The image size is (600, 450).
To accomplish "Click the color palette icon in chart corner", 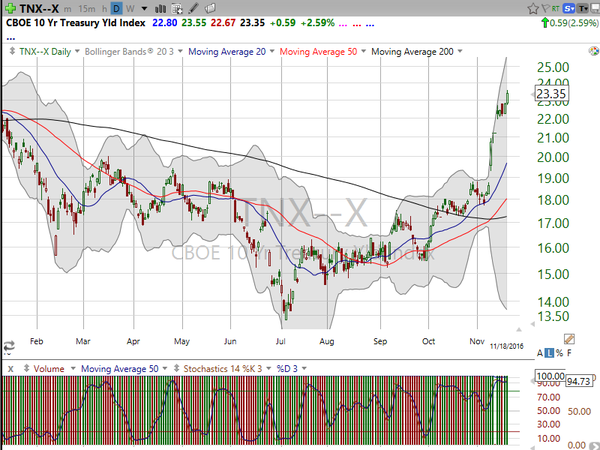I will point(593,51).
